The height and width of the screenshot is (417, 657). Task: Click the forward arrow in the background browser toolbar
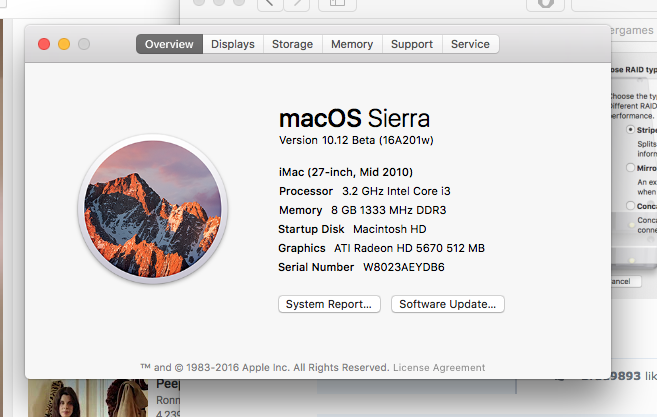[297, 3]
